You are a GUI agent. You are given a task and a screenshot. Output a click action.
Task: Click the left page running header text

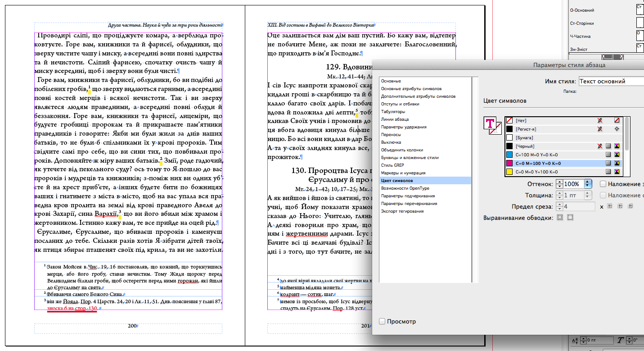click(x=166, y=25)
